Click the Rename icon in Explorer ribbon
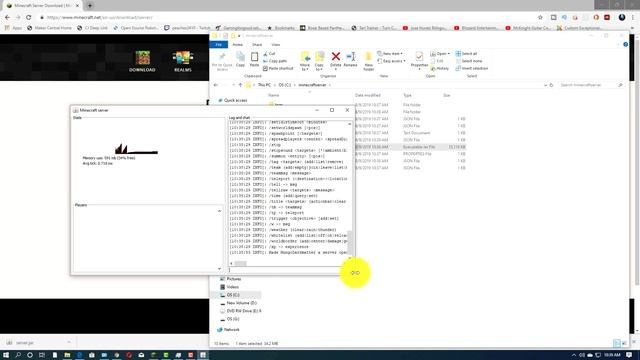The width and height of the screenshot is (640, 360). coord(350,60)
